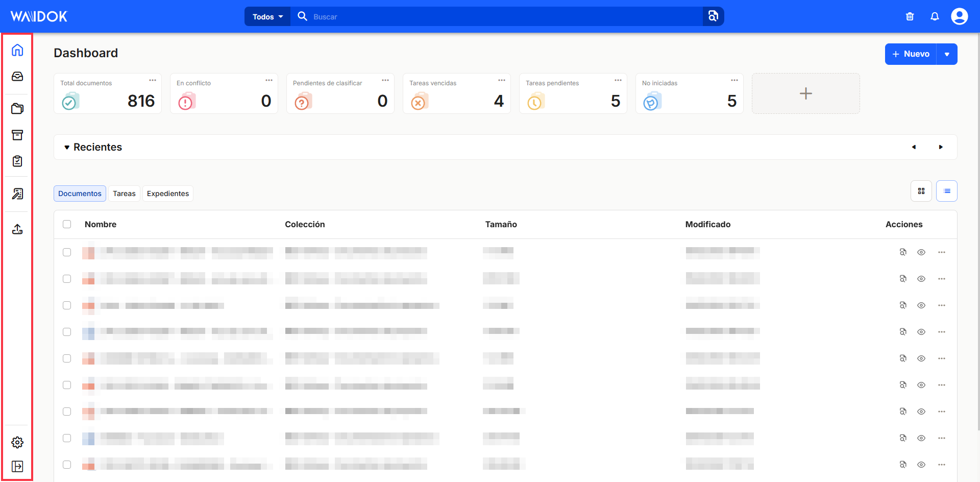980x482 pixels.
Task: Open the folders icon in sidebar
Action: coord(17,109)
